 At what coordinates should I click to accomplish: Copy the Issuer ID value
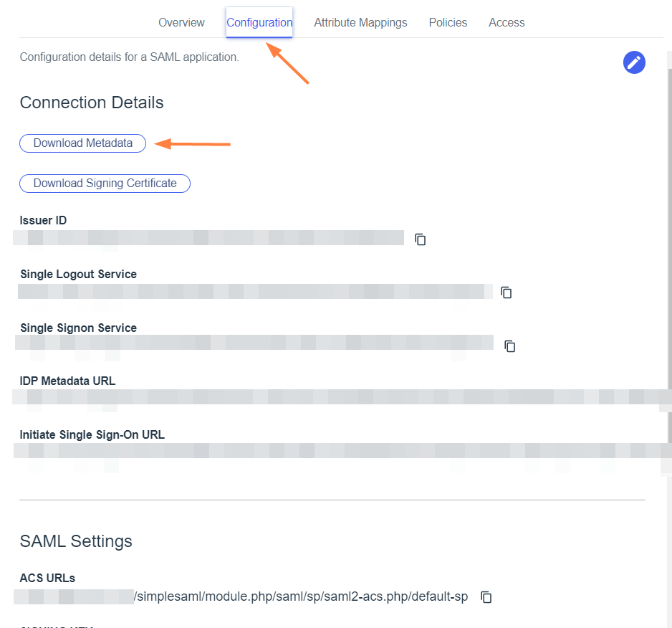(421, 239)
